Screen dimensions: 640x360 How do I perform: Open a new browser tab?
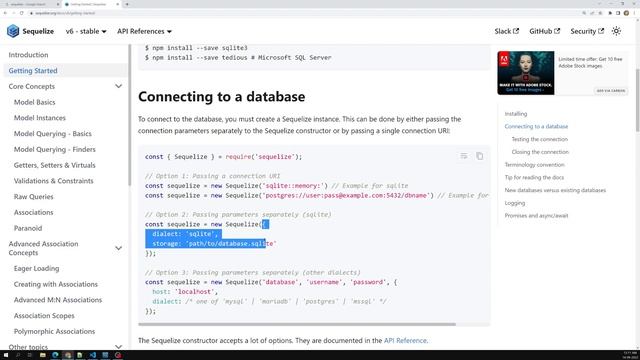[127, 4]
